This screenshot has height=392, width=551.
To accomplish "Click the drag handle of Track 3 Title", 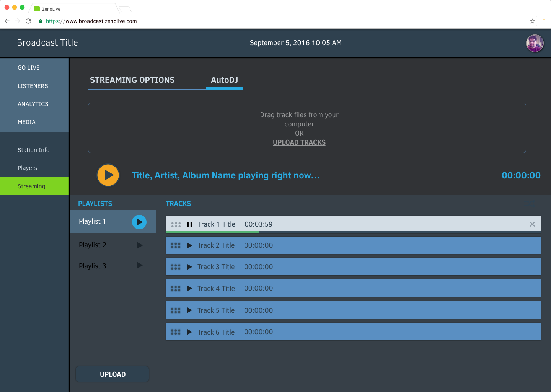I will pyautogui.click(x=176, y=267).
